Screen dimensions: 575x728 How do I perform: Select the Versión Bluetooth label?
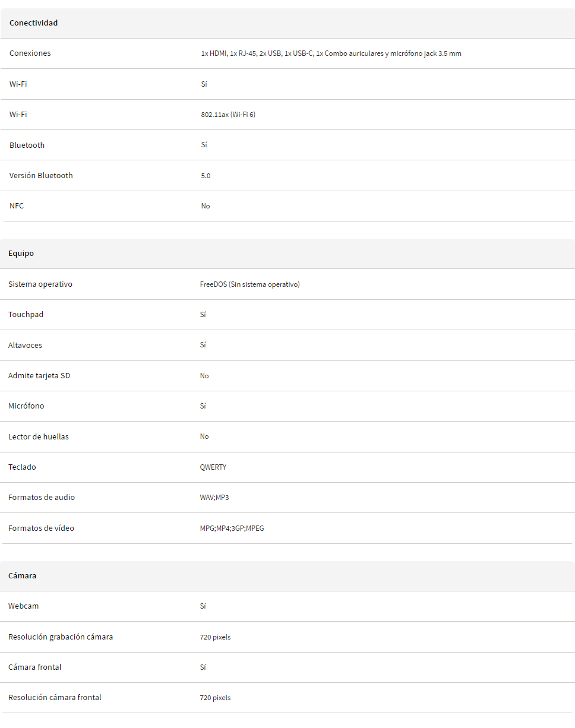point(41,176)
